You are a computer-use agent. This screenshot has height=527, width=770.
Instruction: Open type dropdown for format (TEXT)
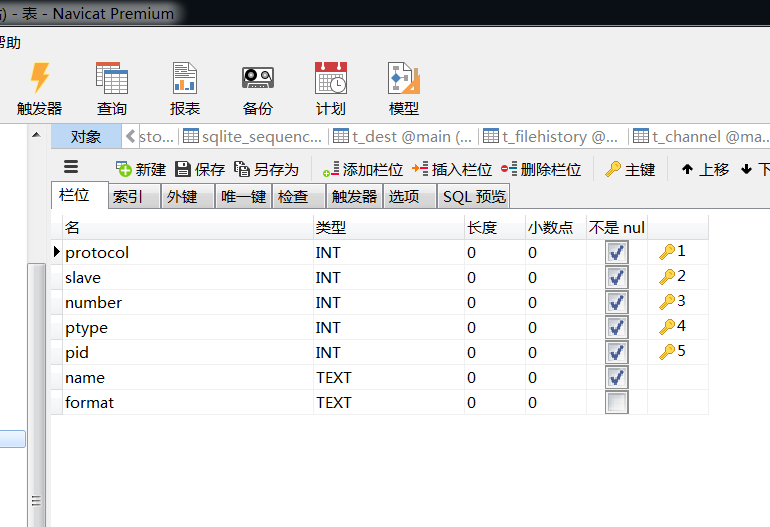(x=389, y=403)
